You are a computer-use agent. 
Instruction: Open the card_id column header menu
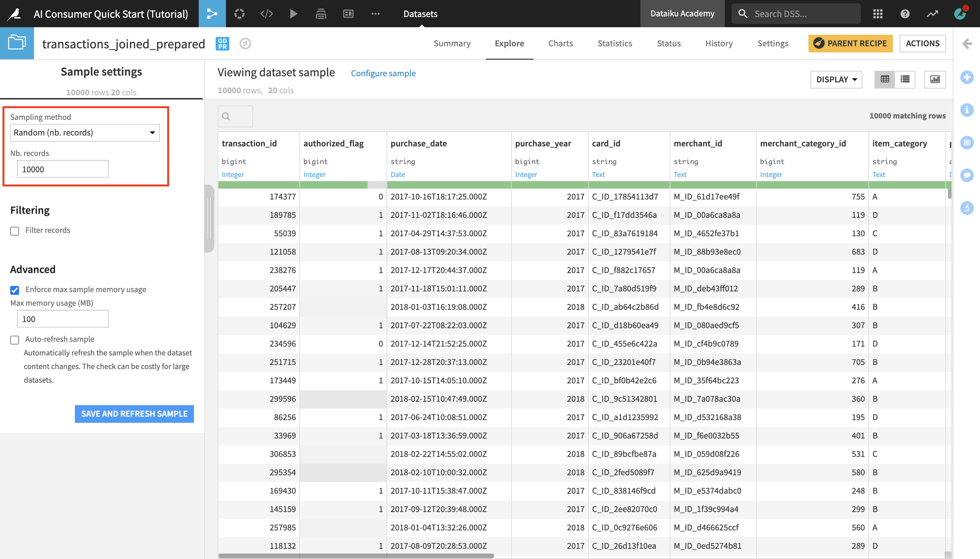(606, 143)
